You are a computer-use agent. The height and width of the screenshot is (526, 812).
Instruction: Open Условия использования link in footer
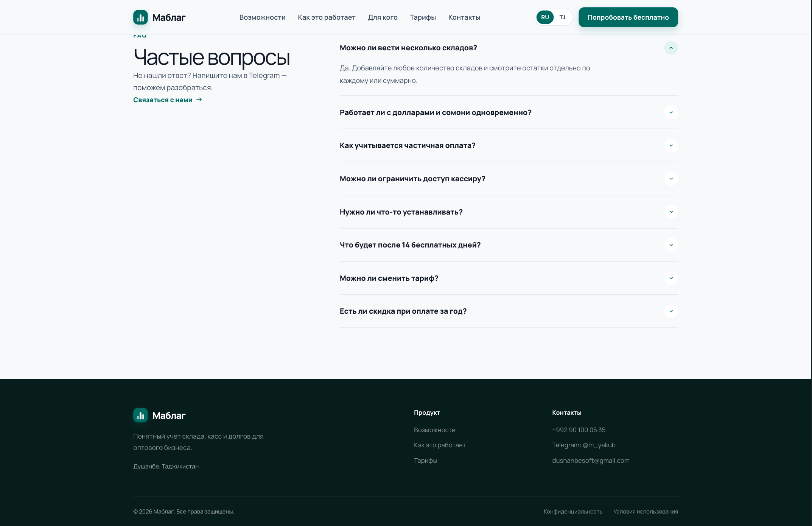(x=646, y=512)
